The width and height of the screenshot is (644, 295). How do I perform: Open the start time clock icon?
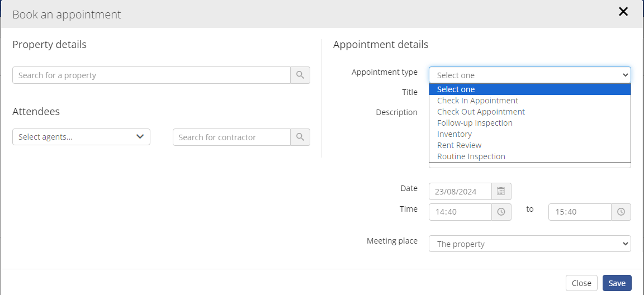point(501,212)
